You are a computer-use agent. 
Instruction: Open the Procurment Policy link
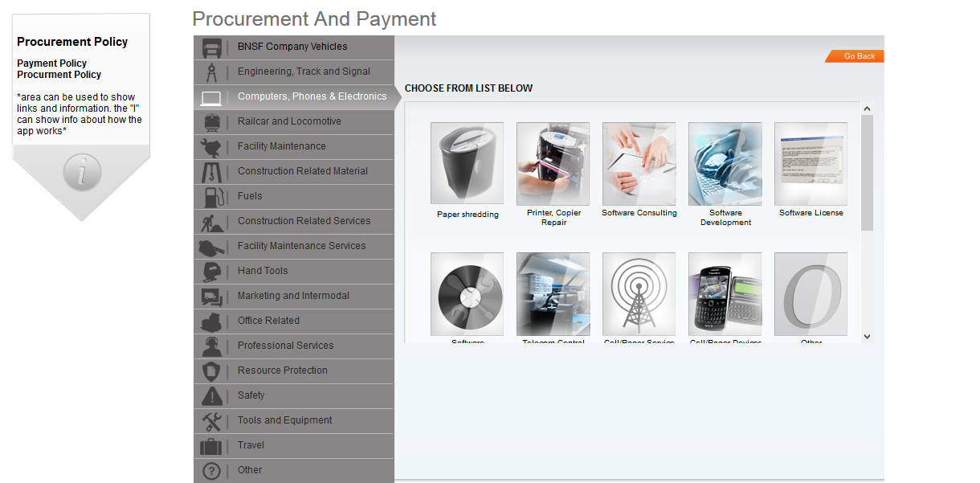59,75
